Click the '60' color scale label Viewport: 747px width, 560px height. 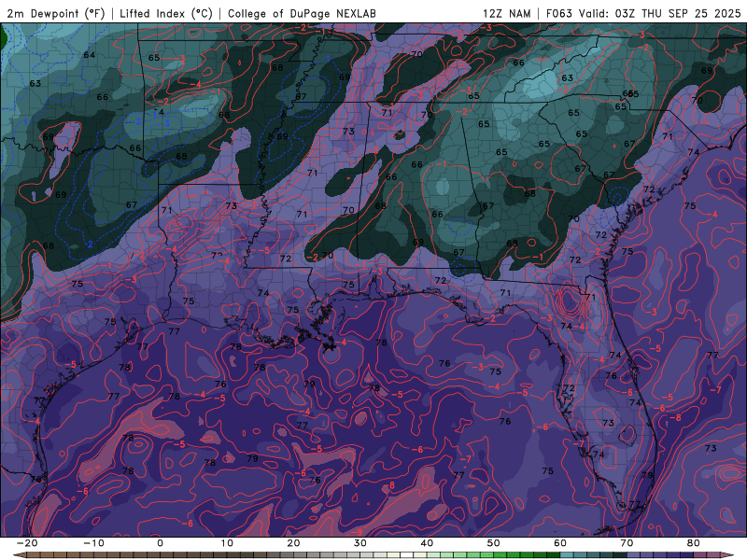pyautogui.click(x=560, y=543)
